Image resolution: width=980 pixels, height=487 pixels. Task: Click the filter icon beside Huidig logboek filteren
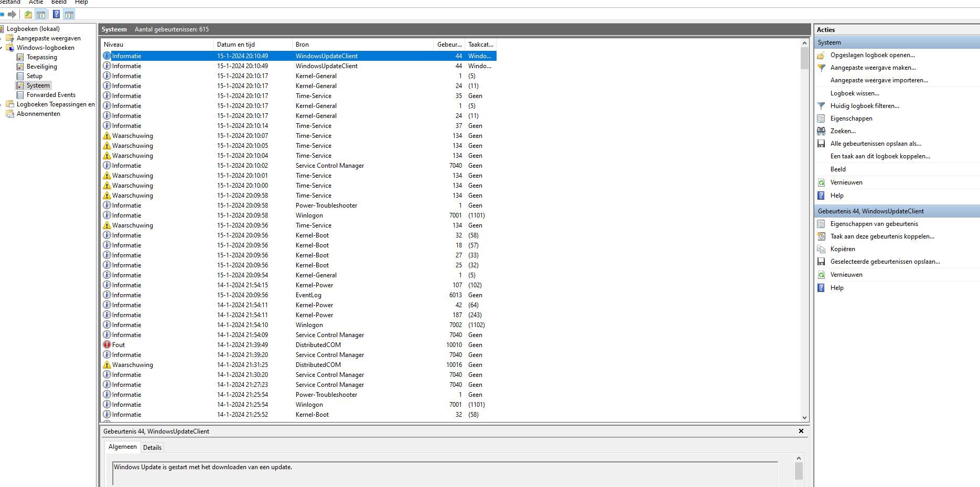click(821, 106)
